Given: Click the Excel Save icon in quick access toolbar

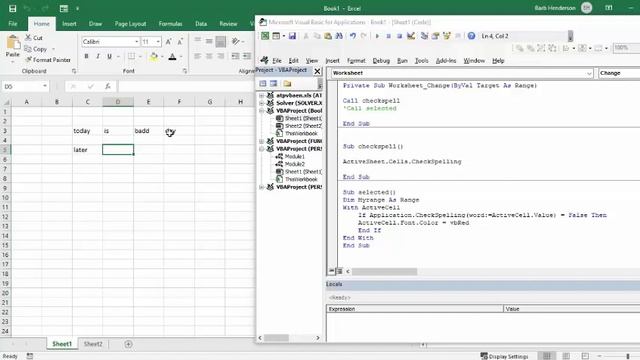Looking at the screenshot, I should [x=13, y=8].
